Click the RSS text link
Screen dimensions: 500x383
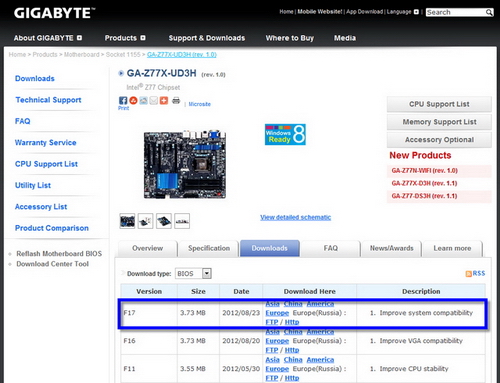click(479, 273)
